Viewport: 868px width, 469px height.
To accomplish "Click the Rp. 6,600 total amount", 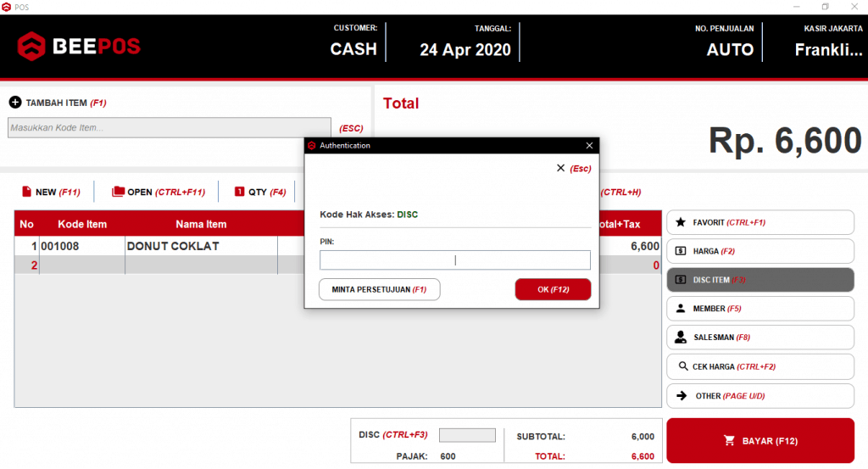I will tap(785, 140).
